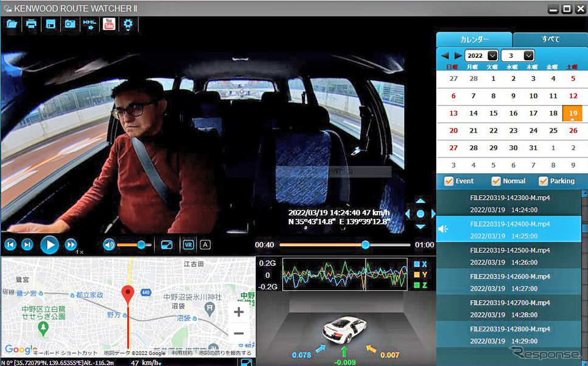Reset view with the center circle button

tap(420, 213)
